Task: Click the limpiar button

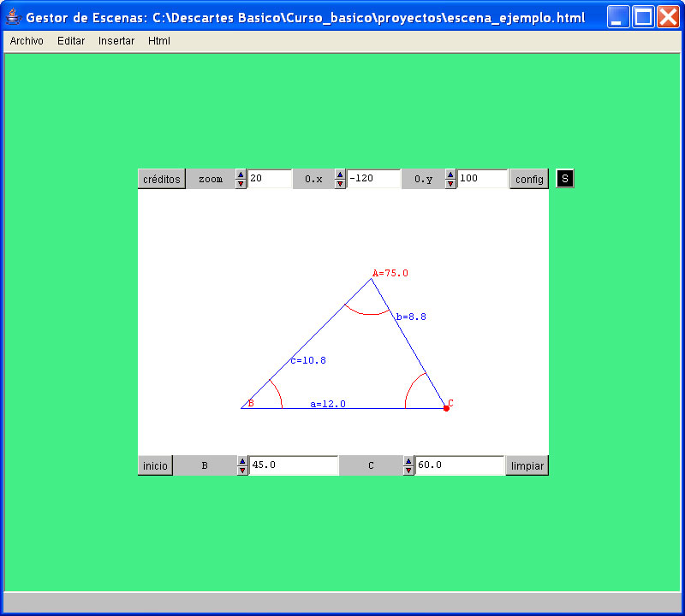Action: point(527,465)
